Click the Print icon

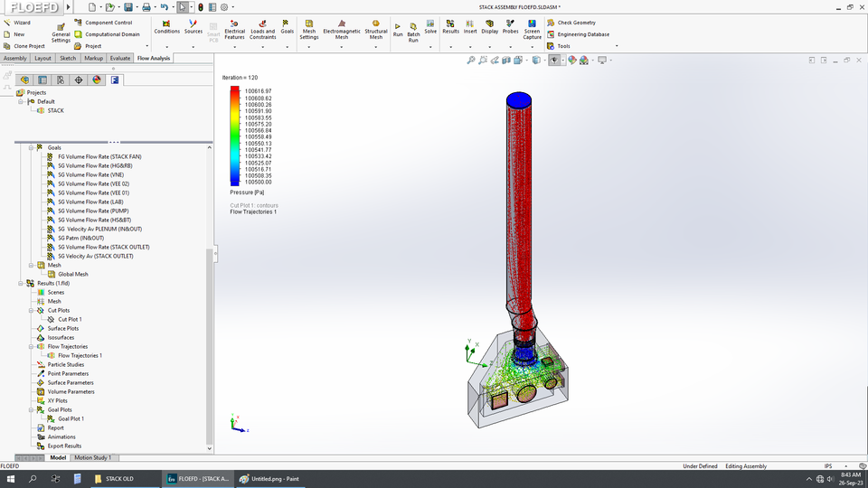click(x=146, y=7)
